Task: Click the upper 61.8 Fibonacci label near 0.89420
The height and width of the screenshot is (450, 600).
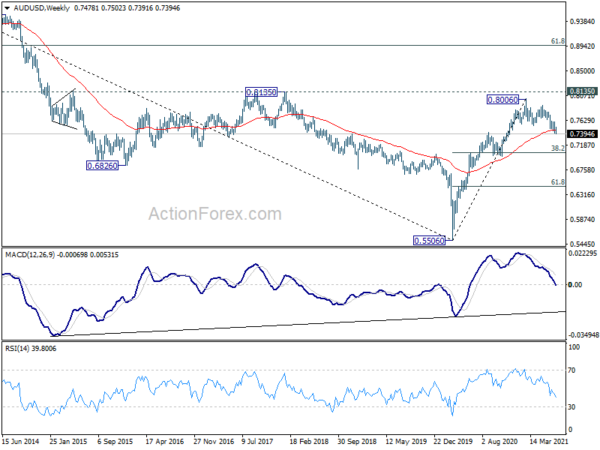Action: [x=558, y=41]
